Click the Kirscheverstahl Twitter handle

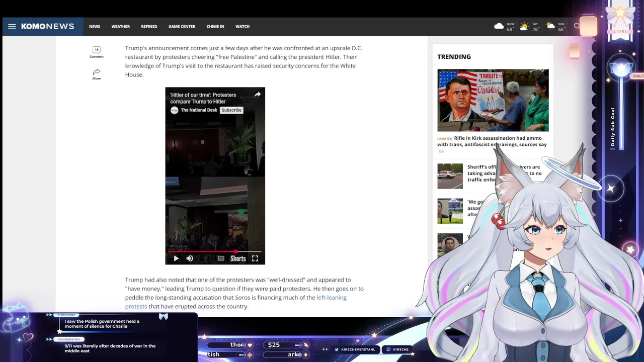click(x=358, y=349)
